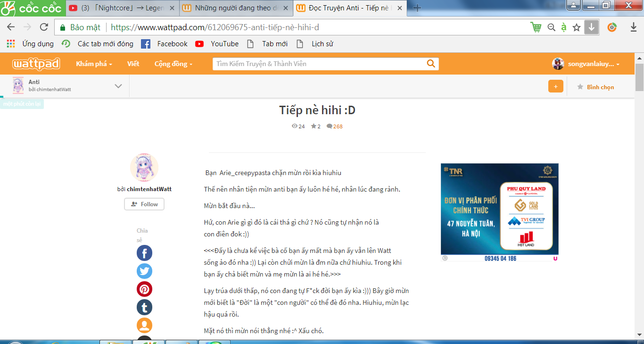The image size is (644, 344).
Task: Add story to library with orange plus button
Action: coord(556,86)
